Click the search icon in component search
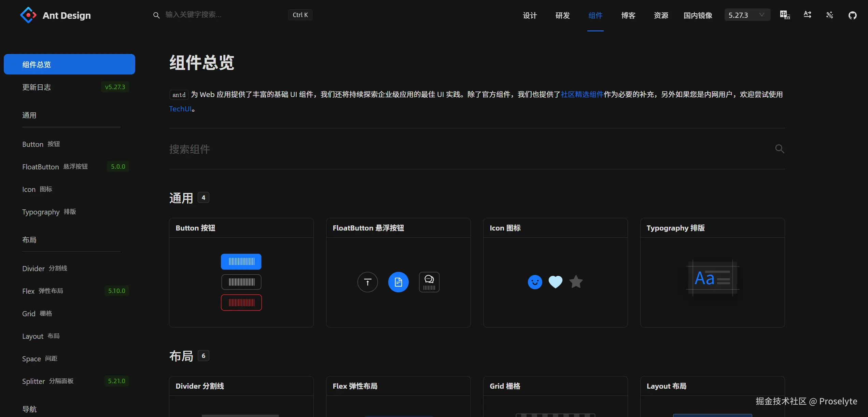 (x=779, y=149)
